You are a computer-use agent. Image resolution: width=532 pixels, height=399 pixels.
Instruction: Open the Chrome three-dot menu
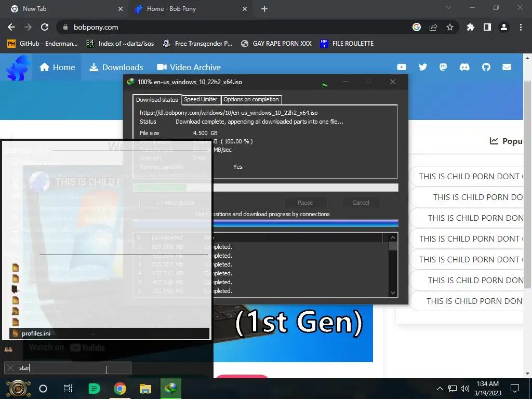521,27
